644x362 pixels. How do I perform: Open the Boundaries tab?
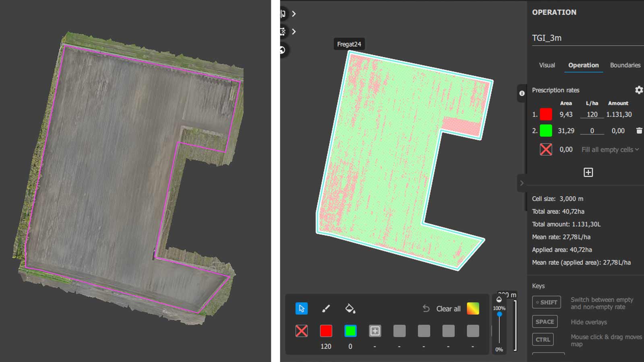tap(625, 65)
